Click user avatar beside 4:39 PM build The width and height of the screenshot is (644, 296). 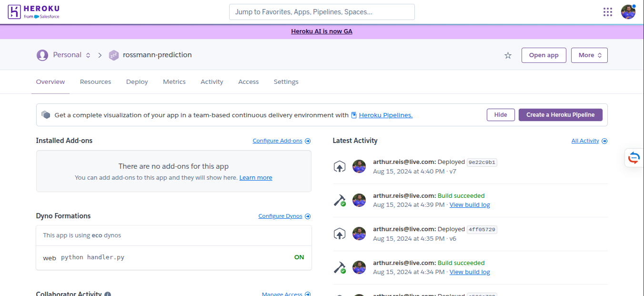359,200
